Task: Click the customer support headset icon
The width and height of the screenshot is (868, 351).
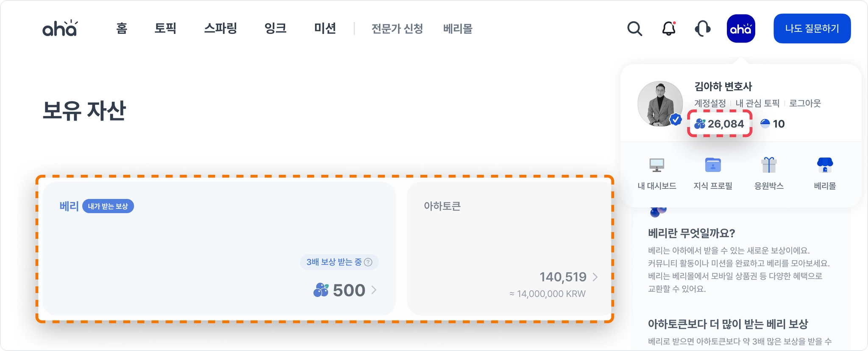Action: (703, 29)
